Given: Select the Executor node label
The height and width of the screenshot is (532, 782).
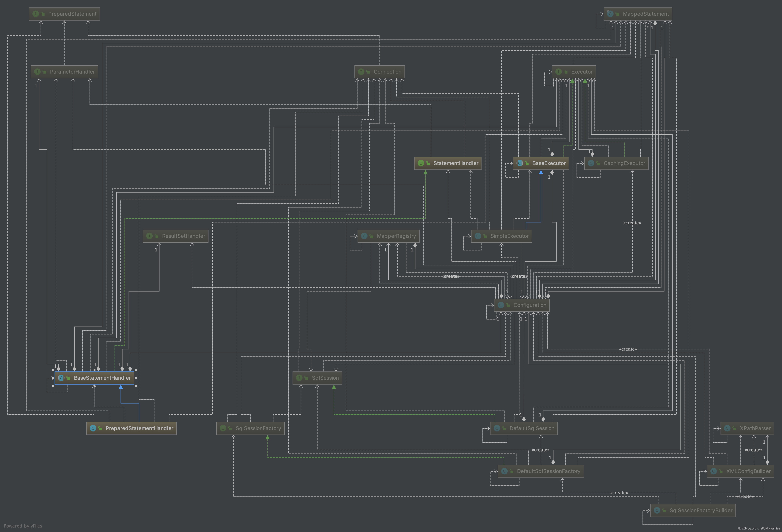Looking at the screenshot, I should (582, 72).
